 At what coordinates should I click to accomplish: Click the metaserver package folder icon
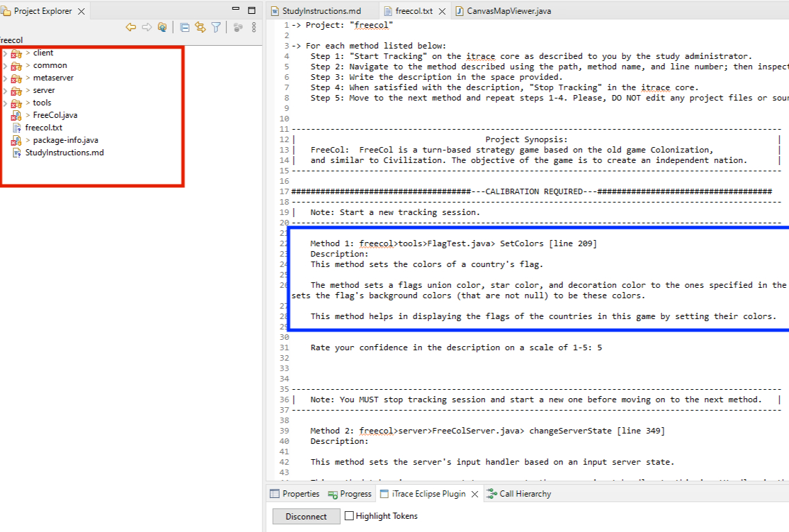point(16,78)
